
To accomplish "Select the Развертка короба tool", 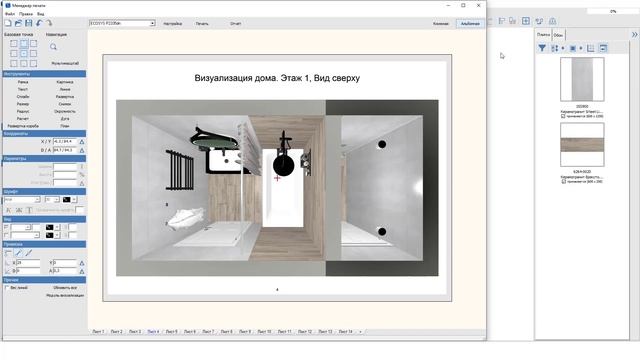I will pos(23,126).
